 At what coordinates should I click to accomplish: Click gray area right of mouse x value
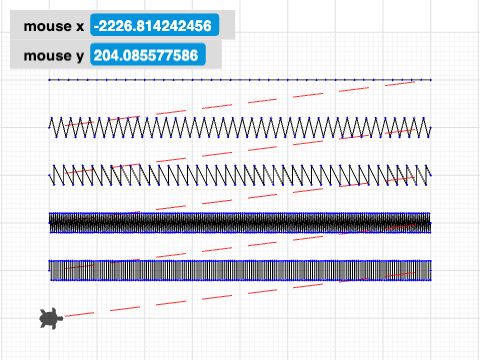coord(227,25)
